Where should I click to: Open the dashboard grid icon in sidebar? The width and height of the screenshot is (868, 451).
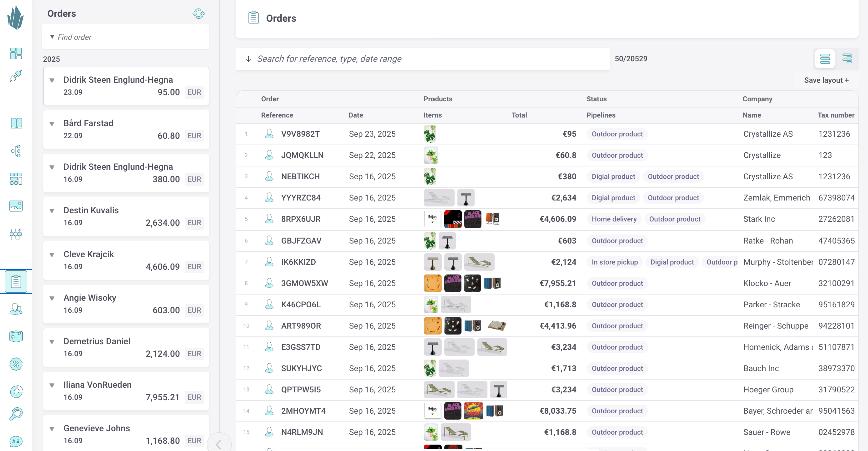point(16,53)
